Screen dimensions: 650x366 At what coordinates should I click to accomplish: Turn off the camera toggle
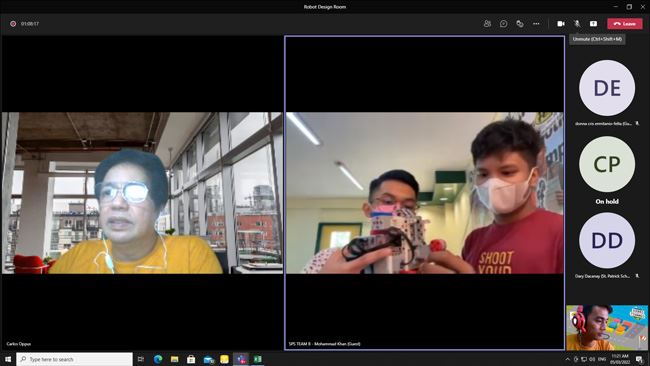[x=561, y=24]
